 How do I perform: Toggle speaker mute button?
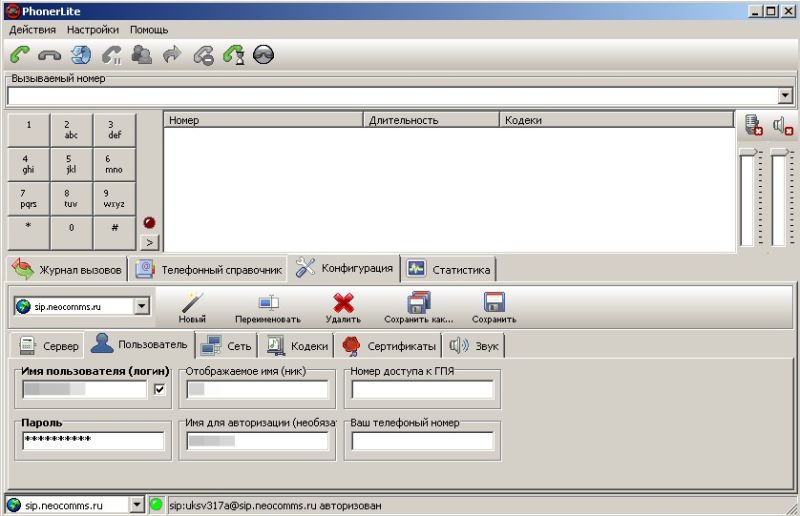click(783, 124)
